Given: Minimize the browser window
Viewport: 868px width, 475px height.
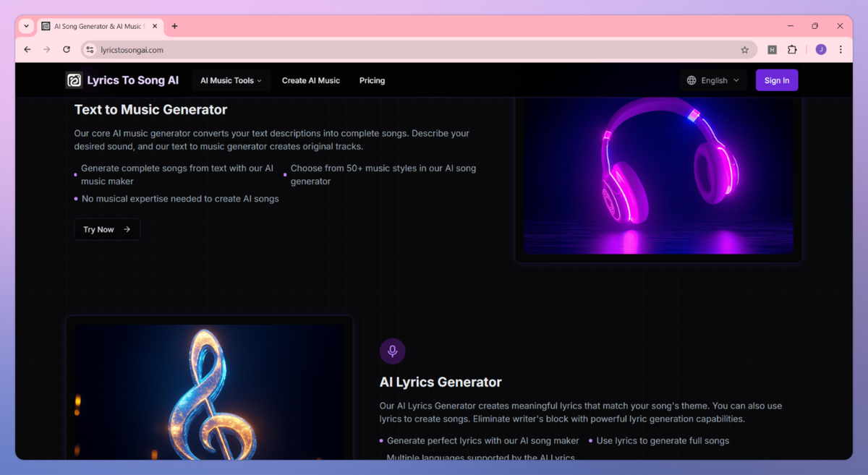Looking at the screenshot, I should (x=791, y=26).
